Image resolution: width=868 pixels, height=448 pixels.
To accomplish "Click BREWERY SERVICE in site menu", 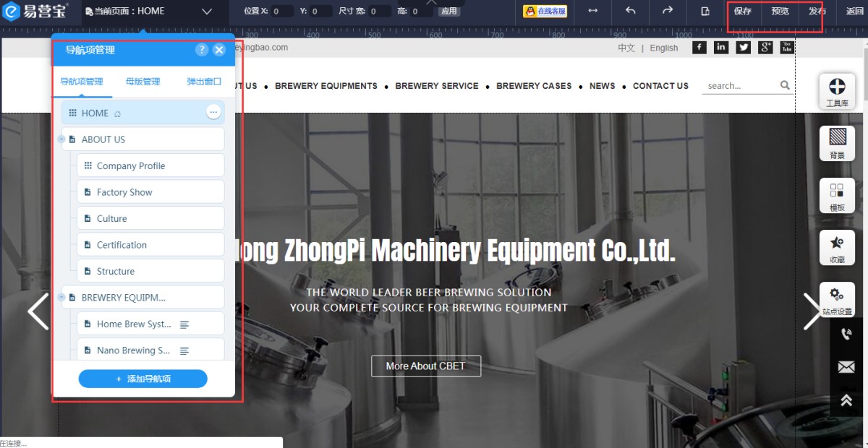I will (437, 85).
